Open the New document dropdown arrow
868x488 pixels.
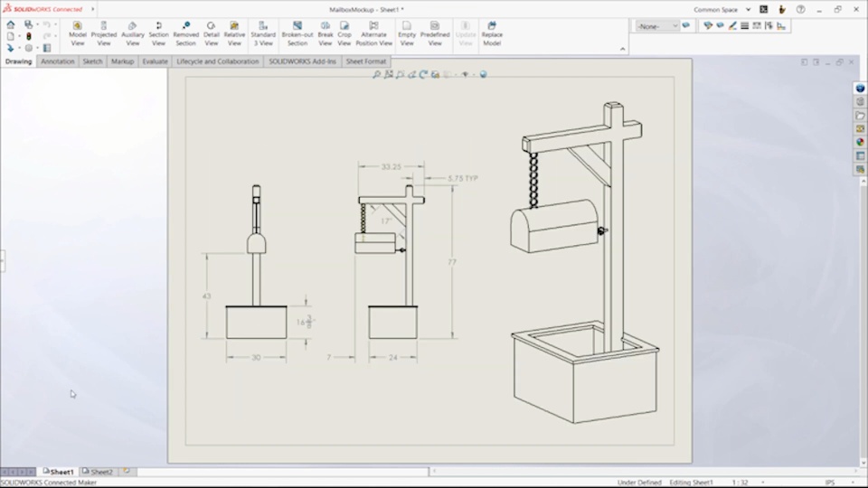point(19,36)
